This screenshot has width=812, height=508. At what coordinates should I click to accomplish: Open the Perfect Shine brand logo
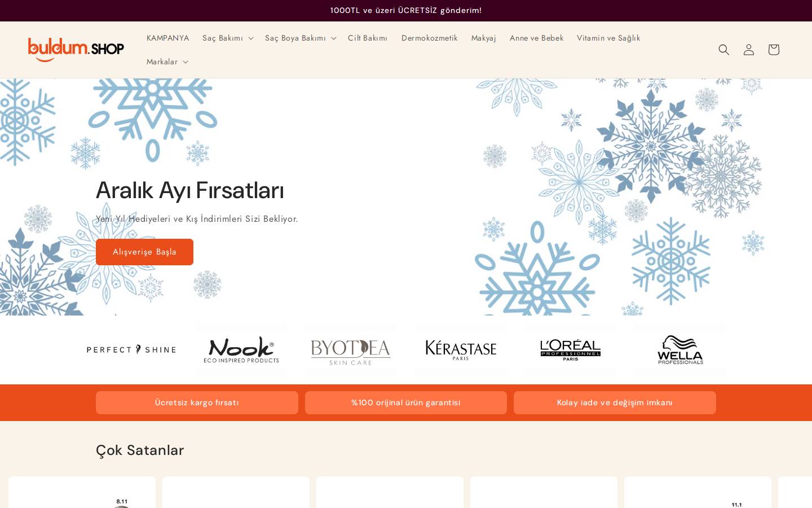click(131, 349)
